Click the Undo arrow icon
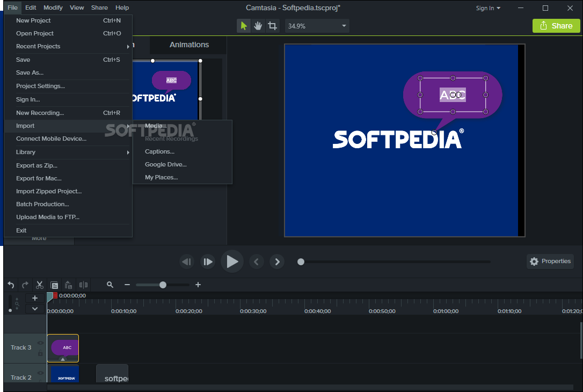The image size is (583, 392). pos(11,285)
